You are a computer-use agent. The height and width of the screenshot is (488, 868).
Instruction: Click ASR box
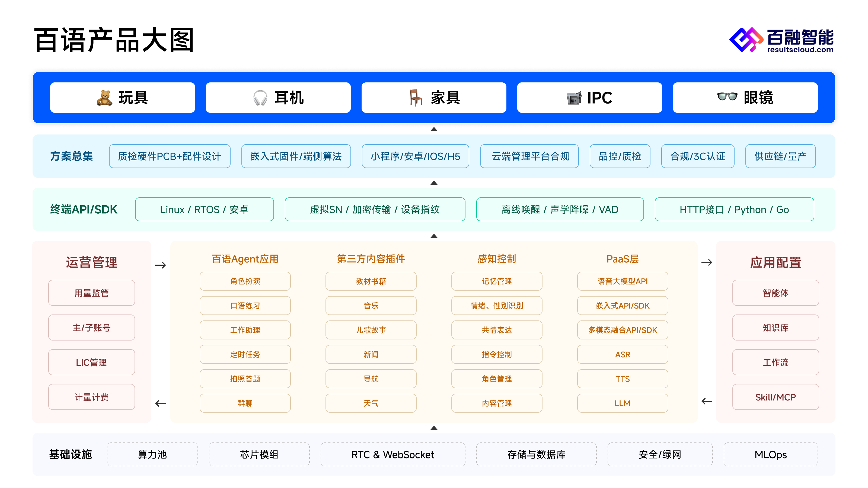[x=623, y=354]
